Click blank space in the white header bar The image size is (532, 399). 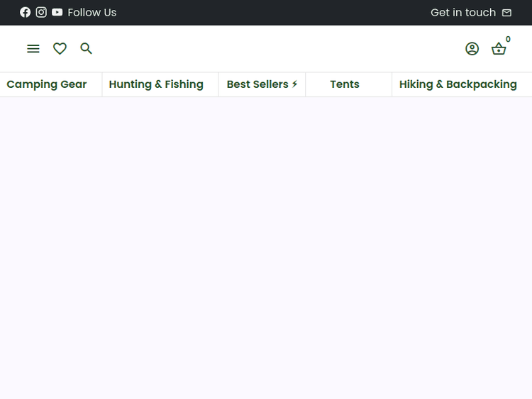277,48
